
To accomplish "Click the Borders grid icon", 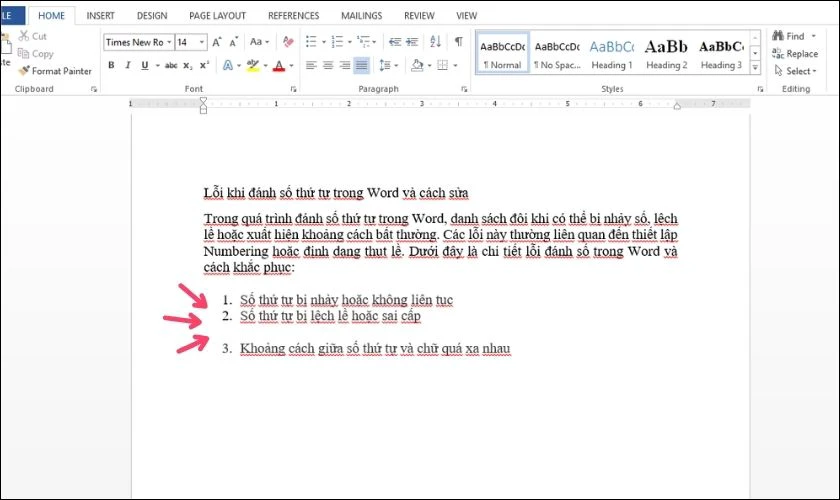I will pyautogui.click(x=442, y=65).
